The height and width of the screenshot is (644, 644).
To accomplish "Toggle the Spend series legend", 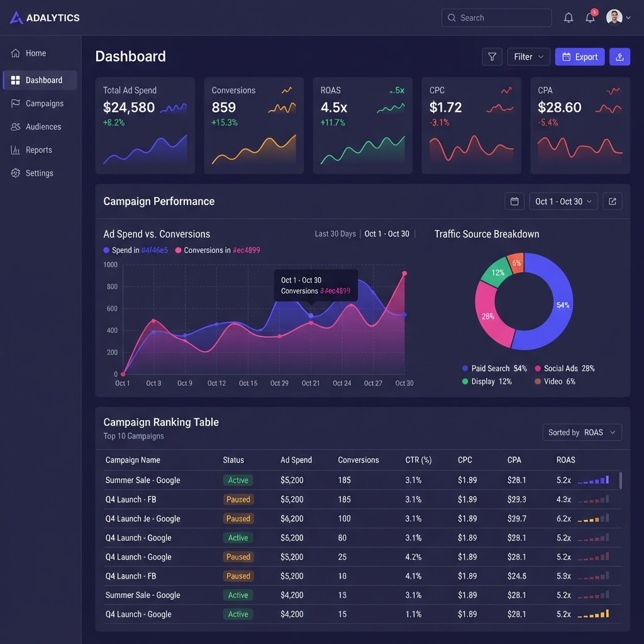I will pyautogui.click(x=136, y=250).
